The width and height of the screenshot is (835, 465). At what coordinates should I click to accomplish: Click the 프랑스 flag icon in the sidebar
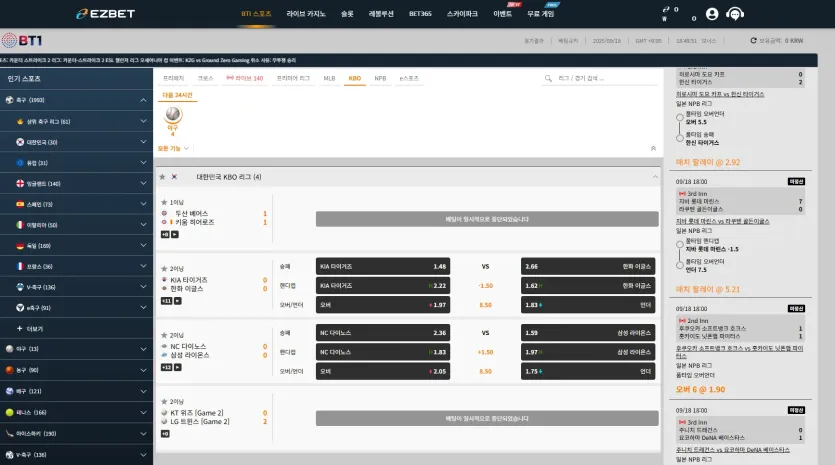[20, 266]
